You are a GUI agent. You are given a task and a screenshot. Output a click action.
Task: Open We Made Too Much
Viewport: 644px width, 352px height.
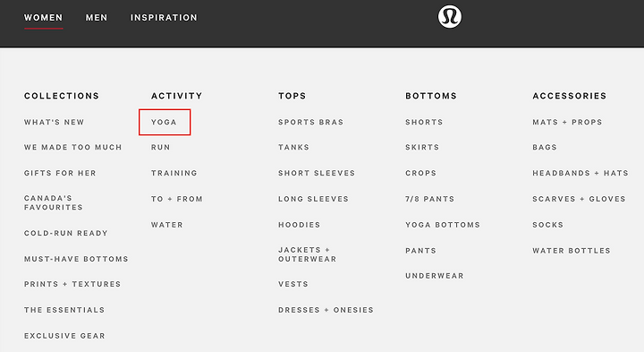(x=73, y=147)
